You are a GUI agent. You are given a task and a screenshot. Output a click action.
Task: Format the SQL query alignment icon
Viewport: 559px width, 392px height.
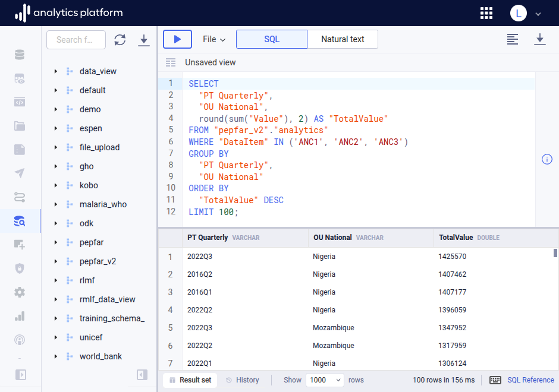[512, 39]
